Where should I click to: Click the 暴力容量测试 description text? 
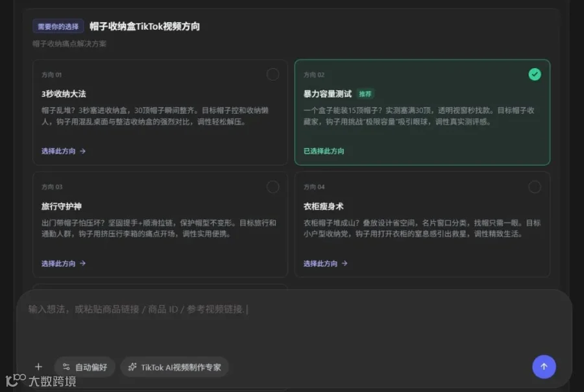tap(419, 116)
